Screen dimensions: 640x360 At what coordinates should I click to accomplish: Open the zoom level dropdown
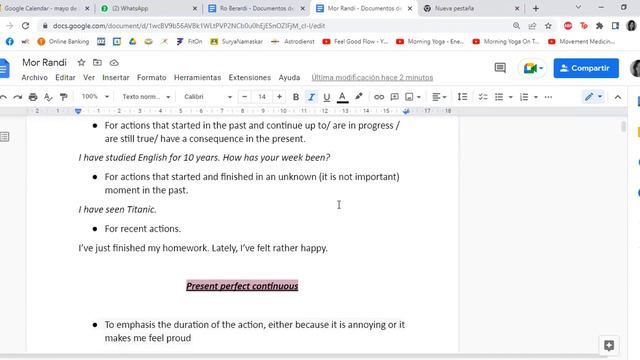95,97
